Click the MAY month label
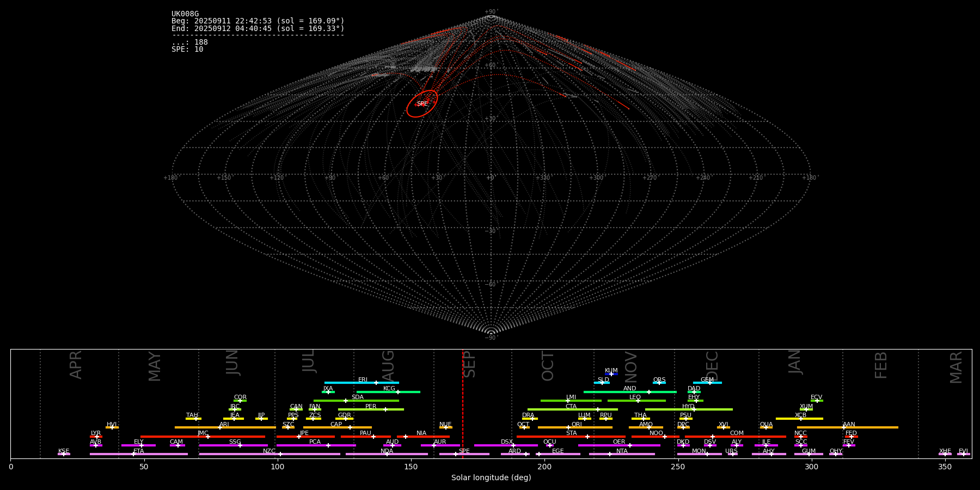The image size is (980, 490). coord(155,366)
